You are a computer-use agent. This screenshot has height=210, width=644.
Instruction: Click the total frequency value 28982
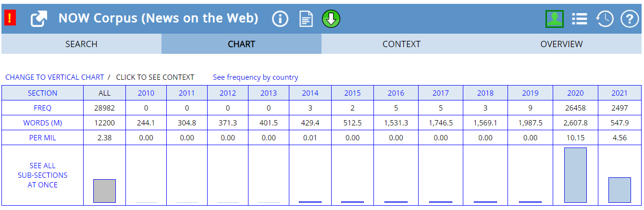104,108
